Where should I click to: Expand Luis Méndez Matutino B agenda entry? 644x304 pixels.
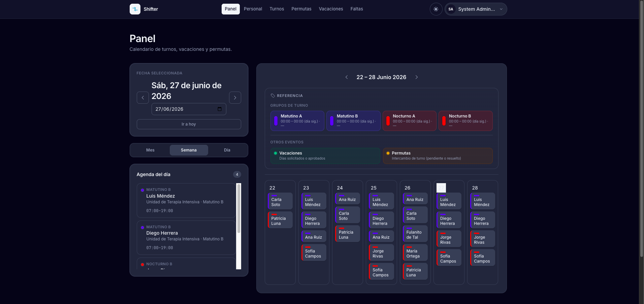(x=186, y=200)
